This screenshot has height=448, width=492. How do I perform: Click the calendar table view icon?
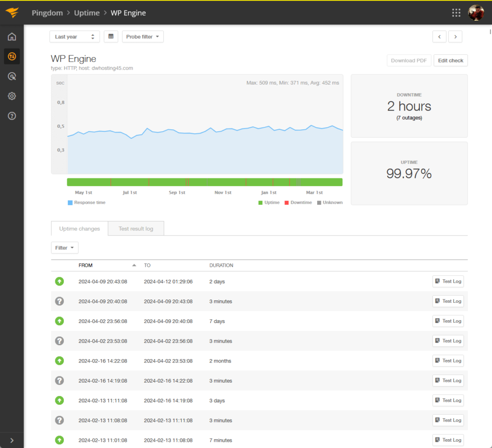click(111, 37)
